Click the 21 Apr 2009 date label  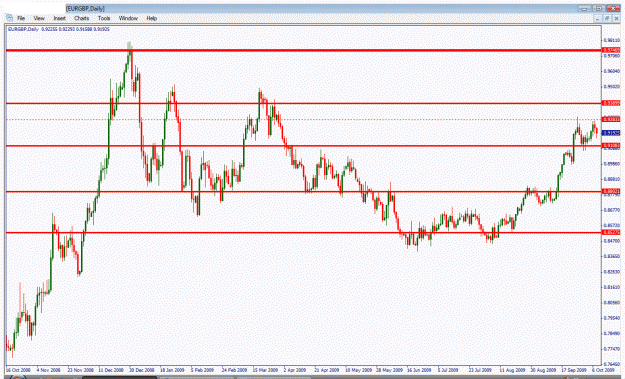tap(327, 370)
